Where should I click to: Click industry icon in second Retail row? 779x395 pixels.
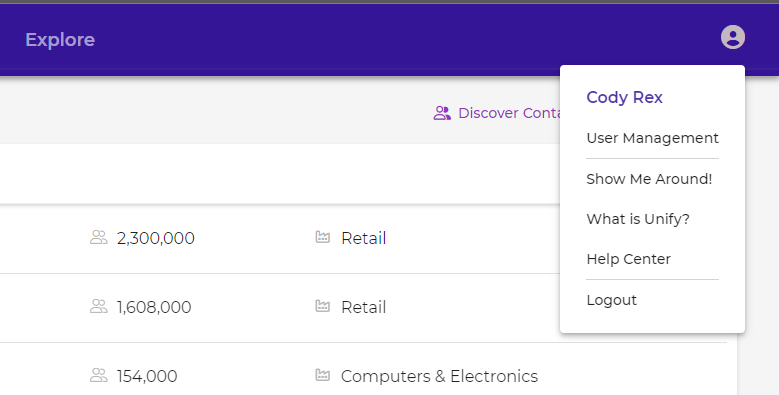[322, 306]
